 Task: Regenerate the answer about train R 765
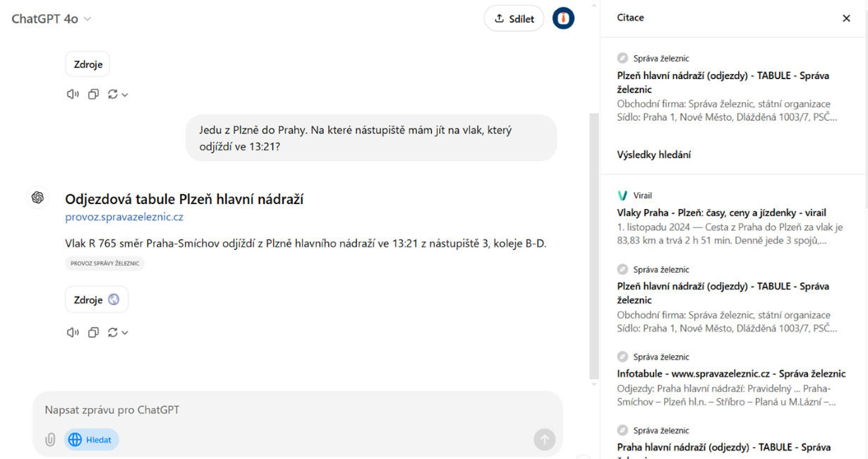pyautogui.click(x=113, y=332)
